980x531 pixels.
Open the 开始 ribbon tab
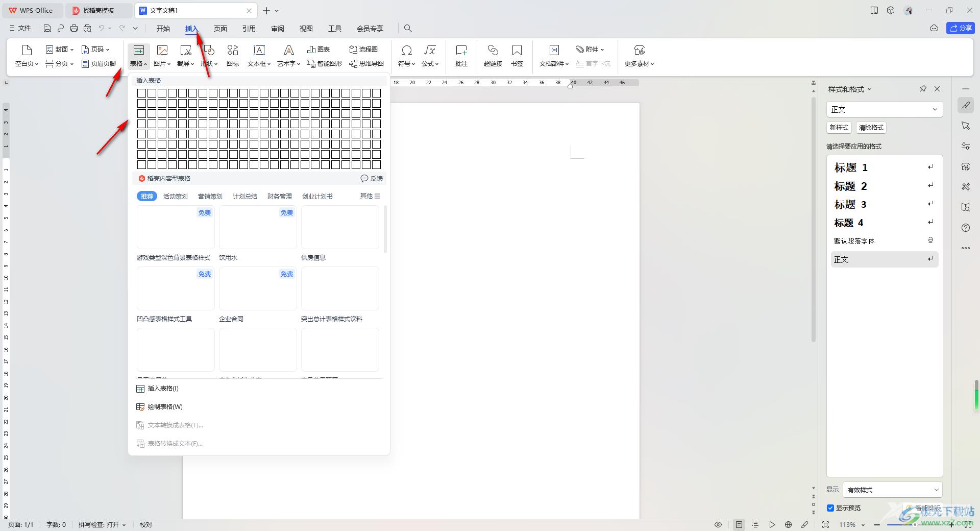coord(163,29)
